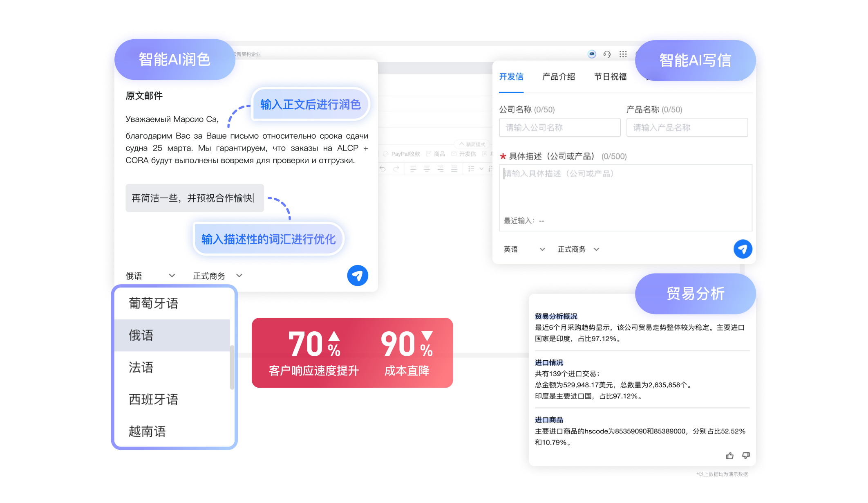Click the 请输入公司名称 input field
This screenshot has height=503, width=868.
pyautogui.click(x=559, y=128)
